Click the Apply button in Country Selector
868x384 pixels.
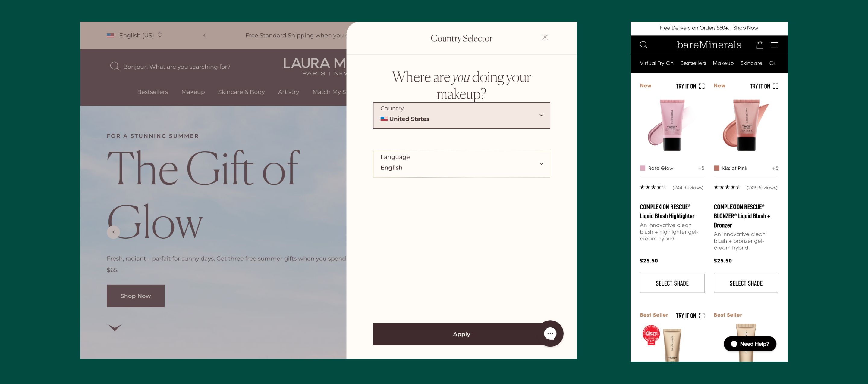tap(461, 334)
